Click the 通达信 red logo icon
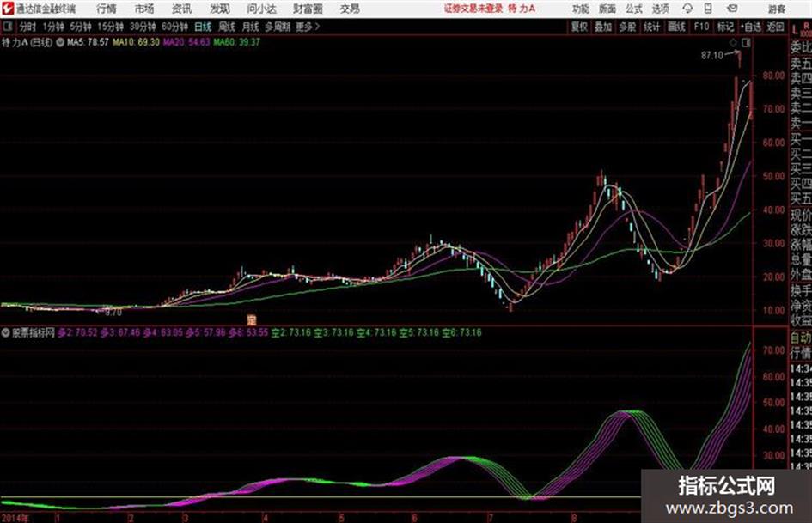The width and height of the screenshot is (812, 523). 8,9
